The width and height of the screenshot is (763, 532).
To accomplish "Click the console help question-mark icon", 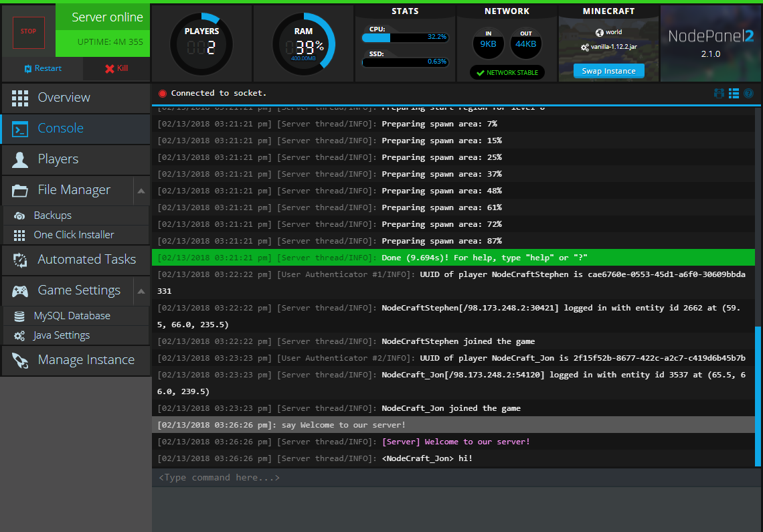I will pyautogui.click(x=749, y=94).
